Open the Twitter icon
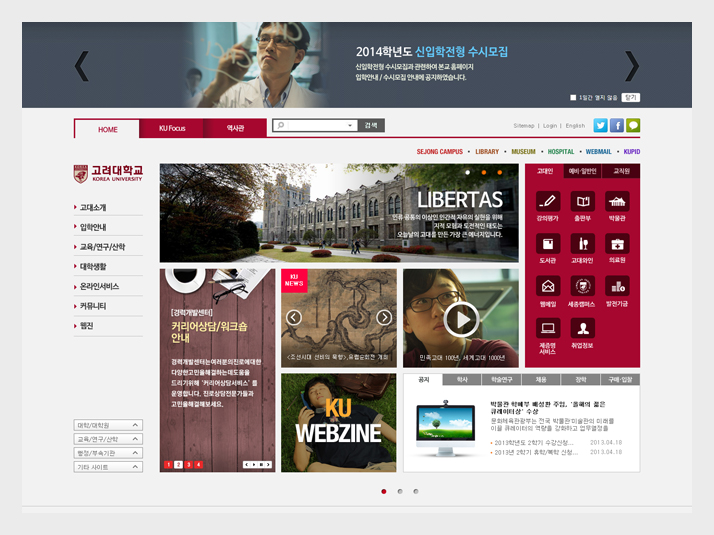This screenshot has width=714, height=535. click(601, 125)
